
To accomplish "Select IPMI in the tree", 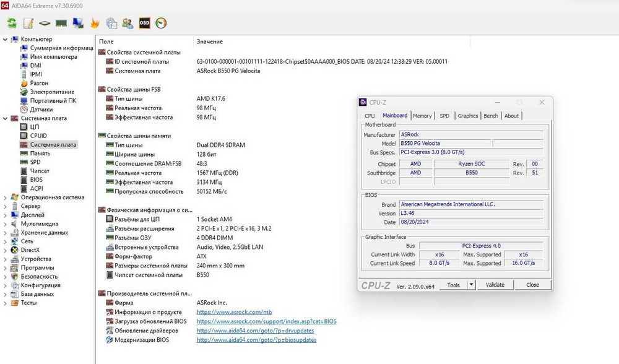I will point(36,74).
